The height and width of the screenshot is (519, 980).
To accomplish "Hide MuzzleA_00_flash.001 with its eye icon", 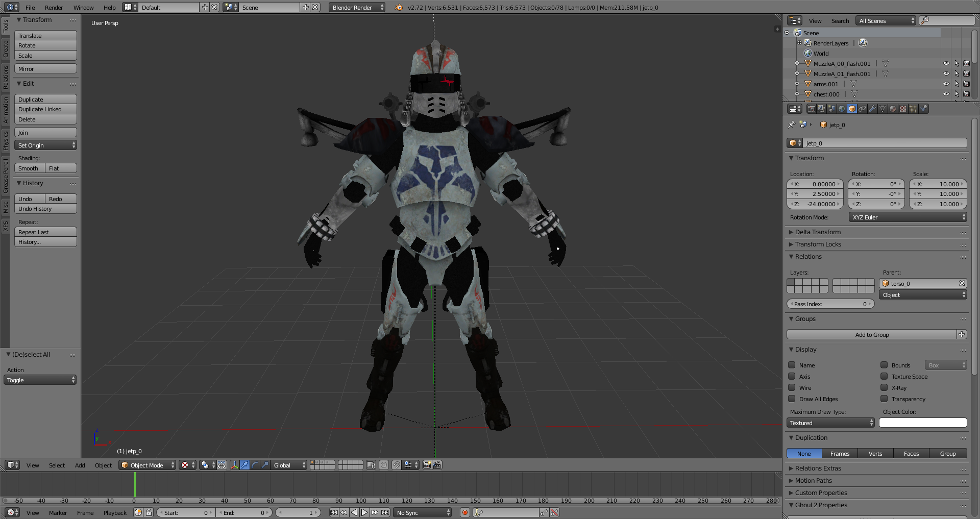I will [x=946, y=64].
